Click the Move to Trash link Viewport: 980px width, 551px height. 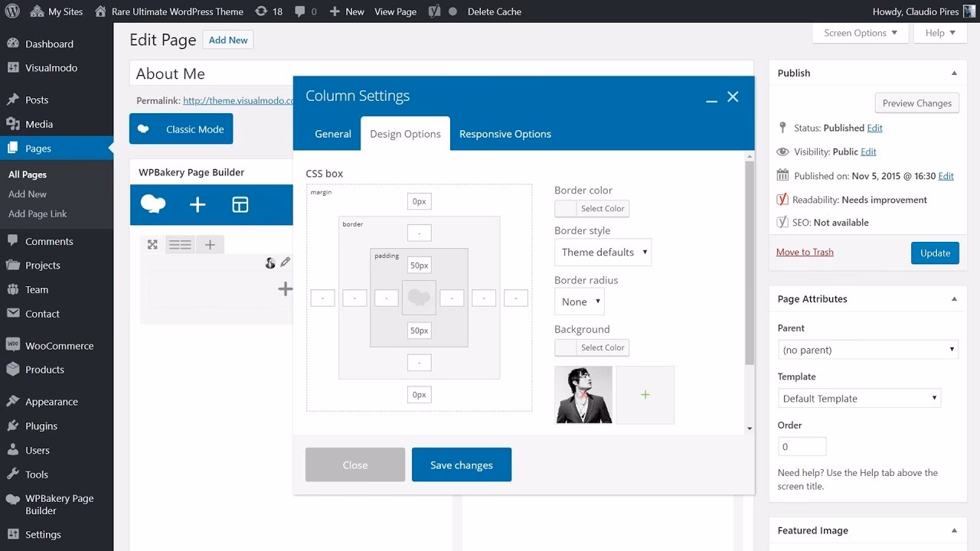805,252
